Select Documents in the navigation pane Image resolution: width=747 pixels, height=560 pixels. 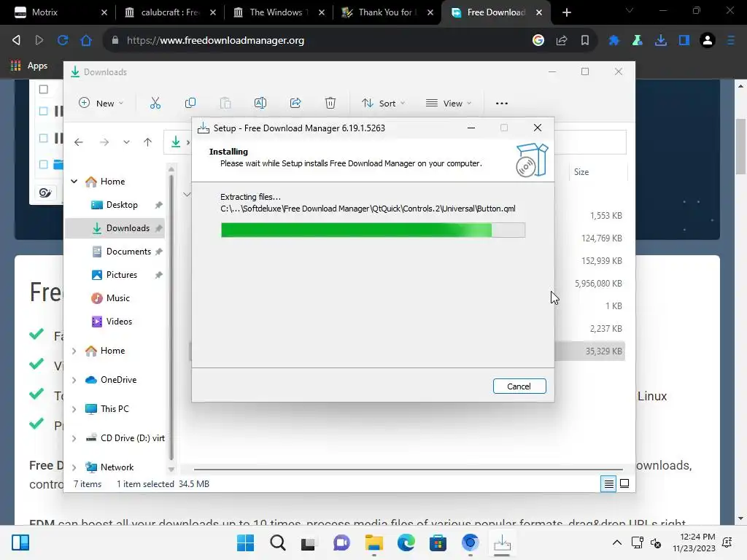[x=128, y=252]
